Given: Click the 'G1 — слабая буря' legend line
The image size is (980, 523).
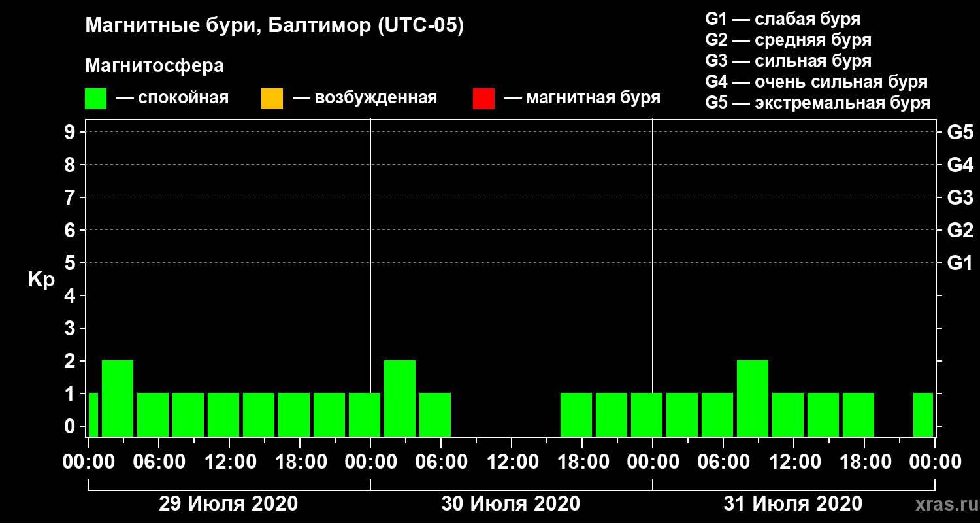Looking at the screenshot, I should (x=783, y=18).
